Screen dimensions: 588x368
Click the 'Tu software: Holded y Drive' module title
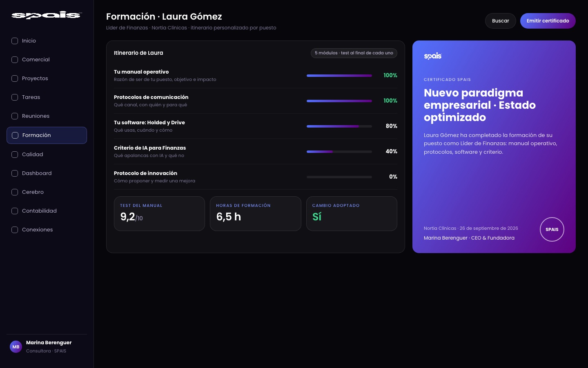coord(149,123)
